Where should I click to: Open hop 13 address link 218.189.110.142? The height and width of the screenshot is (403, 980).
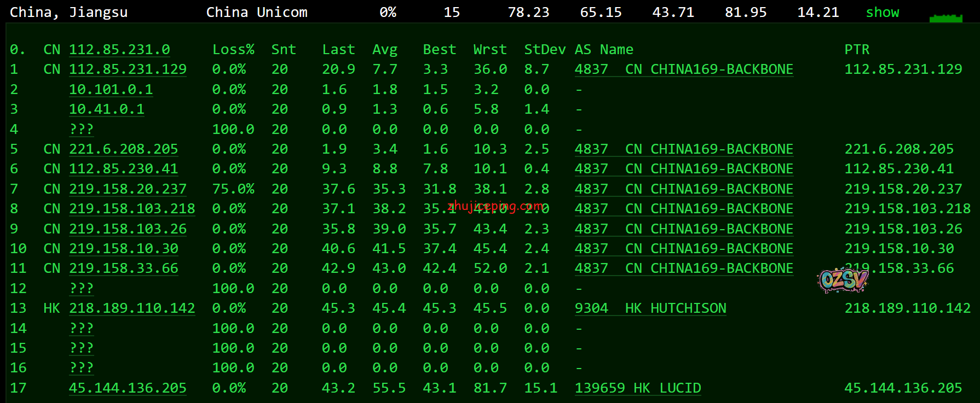[x=132, y=308]
